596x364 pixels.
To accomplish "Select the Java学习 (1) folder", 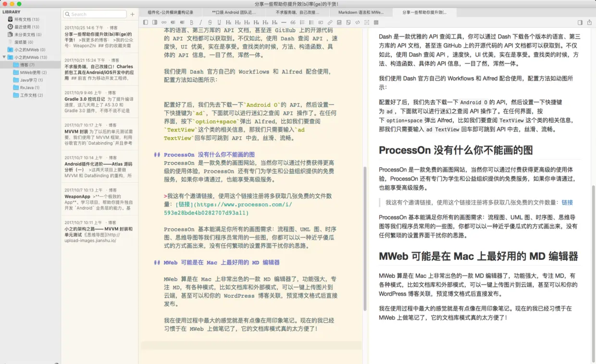I will (x=28, y=80).
